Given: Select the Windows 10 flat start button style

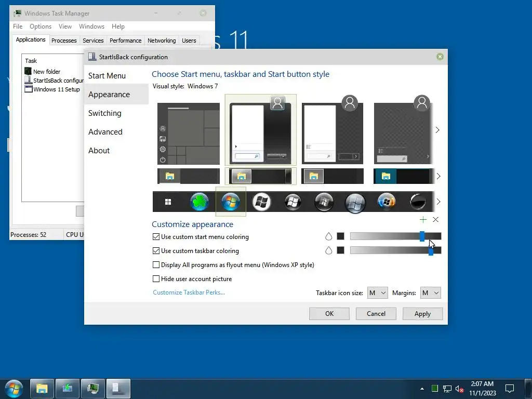Looking at the screenshot, I should (168, 202).
